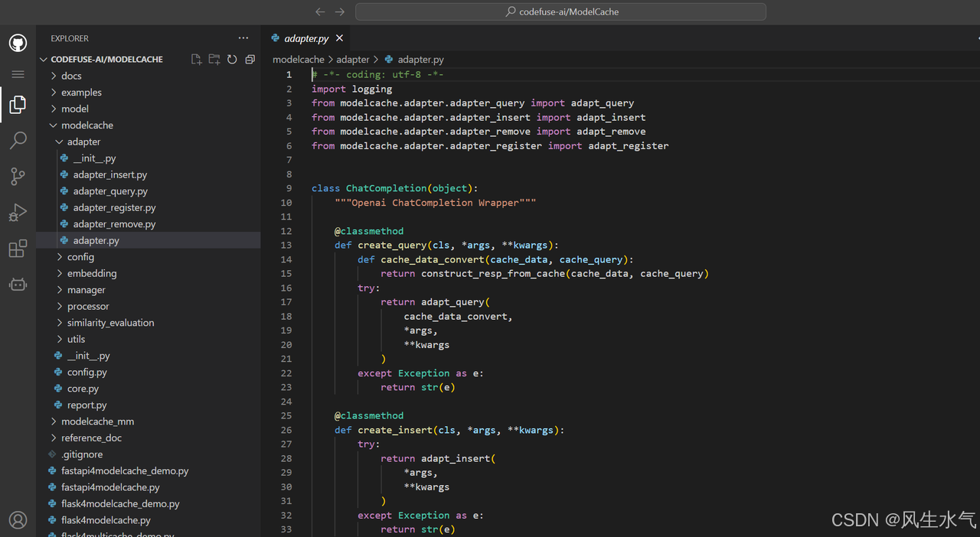Collapse the CODEFUSE-AI/MODELCACHE root section
This screenshot has width=980, height=537.
[107, 59]
